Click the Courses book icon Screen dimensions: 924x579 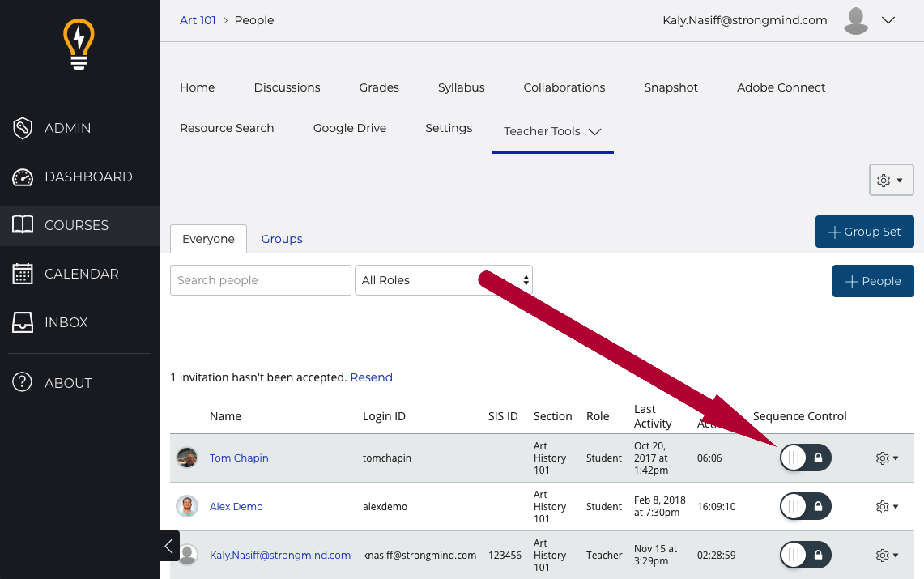click(23, 225)
